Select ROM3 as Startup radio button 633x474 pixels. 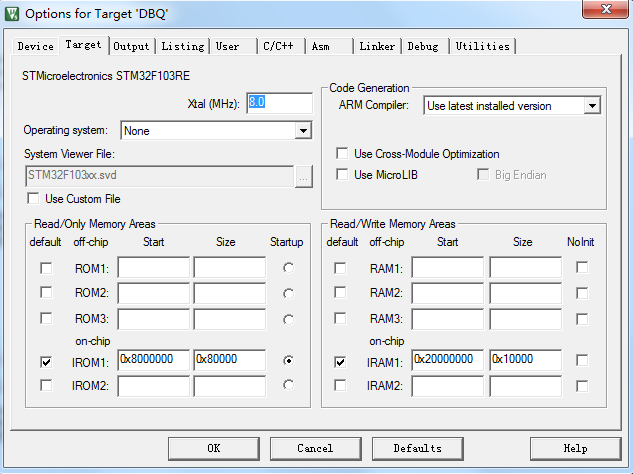[288, 319]
